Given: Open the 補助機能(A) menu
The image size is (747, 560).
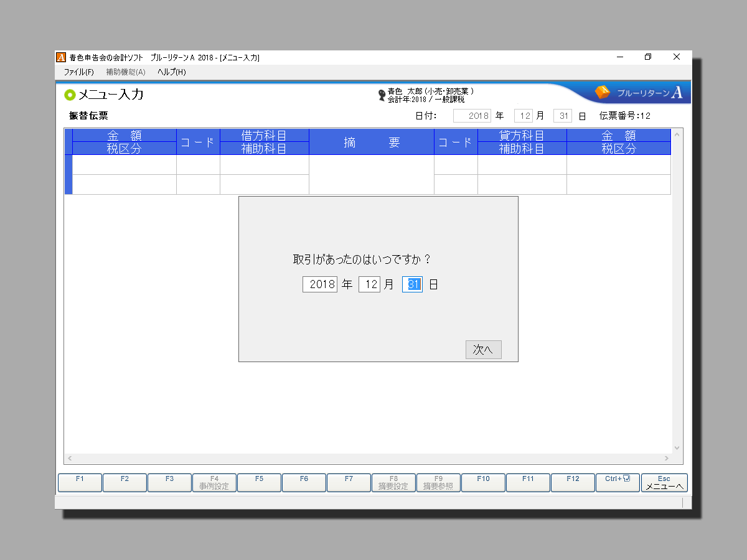Looking at the screenshot, I should pos(125,72).
